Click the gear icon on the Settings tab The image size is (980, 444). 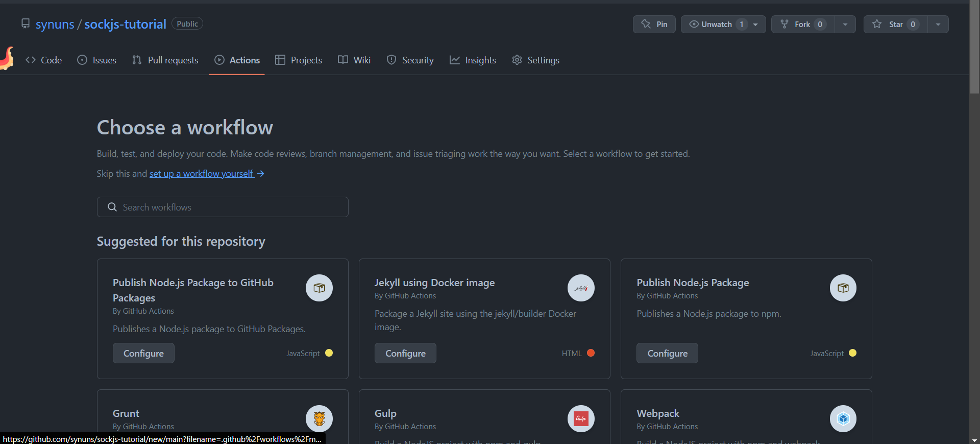click(x=517, y=60)
